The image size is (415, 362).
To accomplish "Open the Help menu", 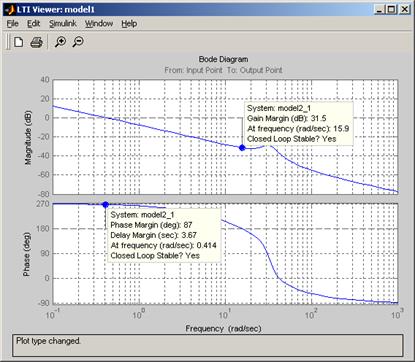I will (129, 24).
